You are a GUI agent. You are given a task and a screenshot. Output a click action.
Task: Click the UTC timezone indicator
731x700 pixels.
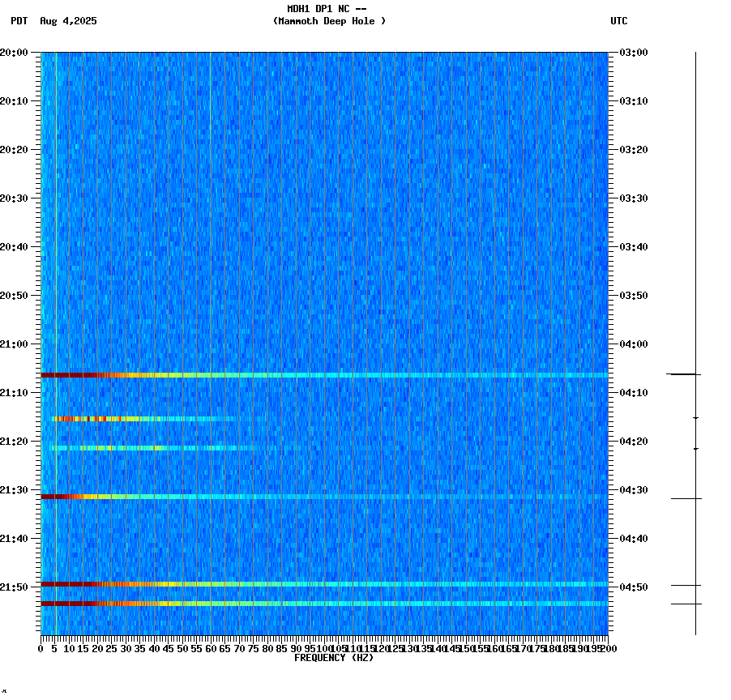click(620, 22)
